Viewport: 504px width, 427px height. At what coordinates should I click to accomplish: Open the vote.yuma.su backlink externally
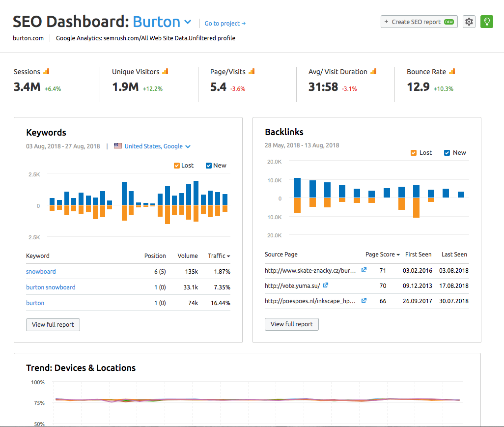point(325,285)
